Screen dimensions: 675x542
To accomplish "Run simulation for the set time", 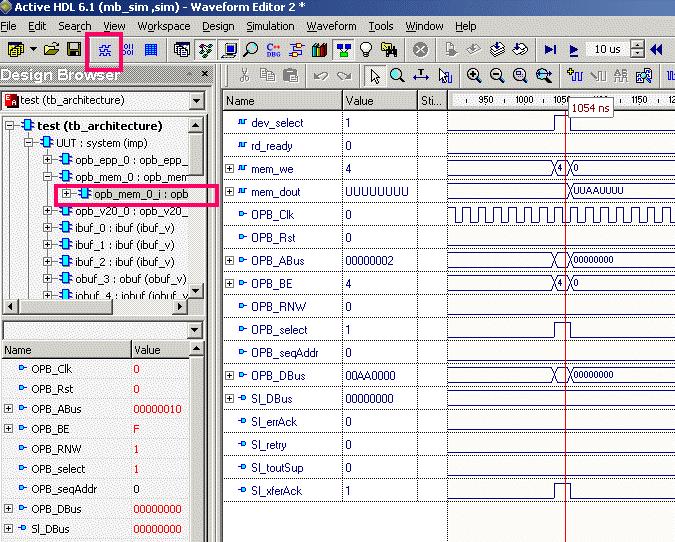I will pos(573,50).
